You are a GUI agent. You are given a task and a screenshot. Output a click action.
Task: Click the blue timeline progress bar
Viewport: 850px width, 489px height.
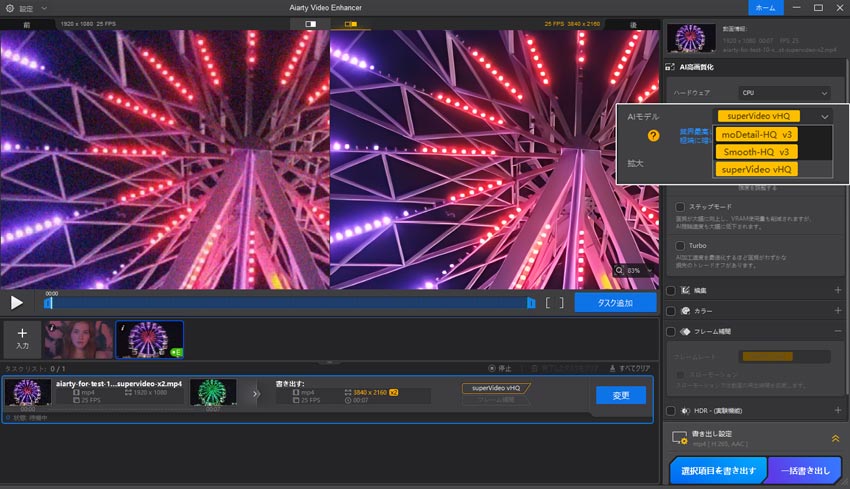[x=289, y=303]
